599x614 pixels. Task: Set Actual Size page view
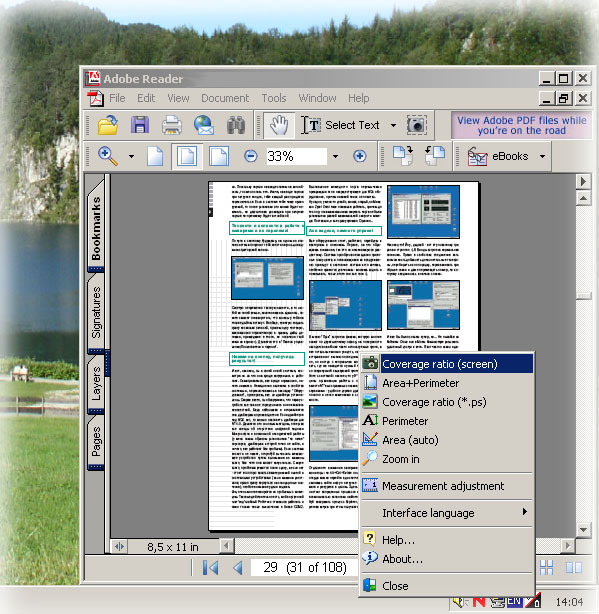coord(155,156)
